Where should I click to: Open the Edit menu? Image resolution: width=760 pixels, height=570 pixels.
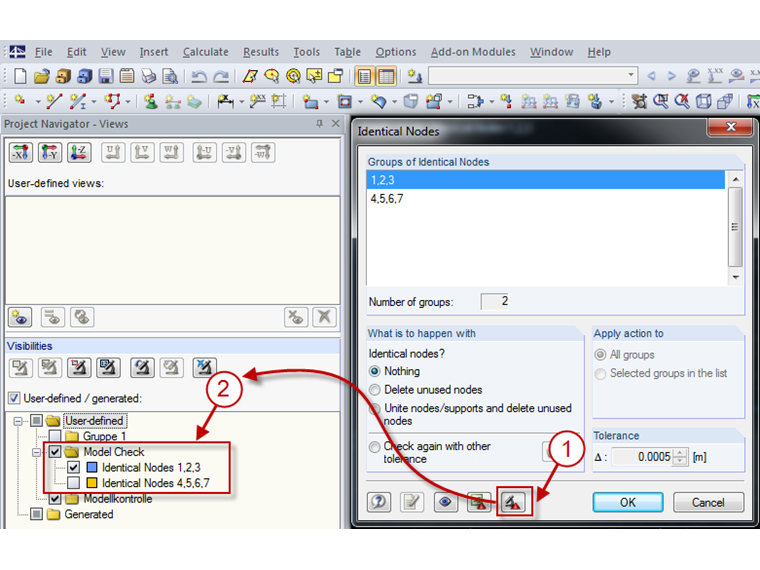[76, 52]
